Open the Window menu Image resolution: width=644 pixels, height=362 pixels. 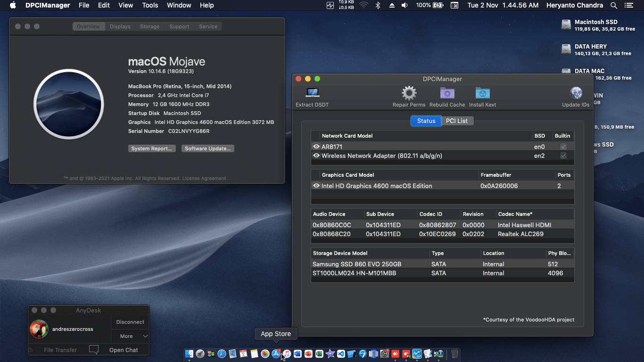179,5
